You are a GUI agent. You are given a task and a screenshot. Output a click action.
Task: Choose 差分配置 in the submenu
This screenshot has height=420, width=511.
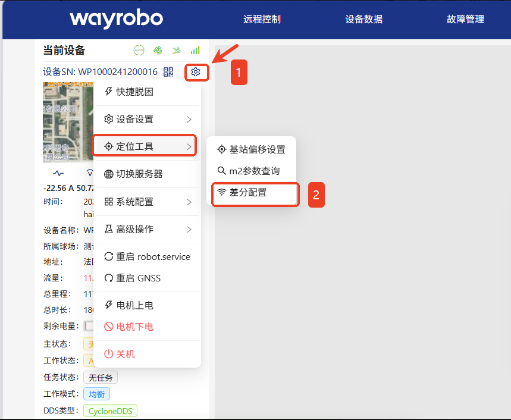251,192
